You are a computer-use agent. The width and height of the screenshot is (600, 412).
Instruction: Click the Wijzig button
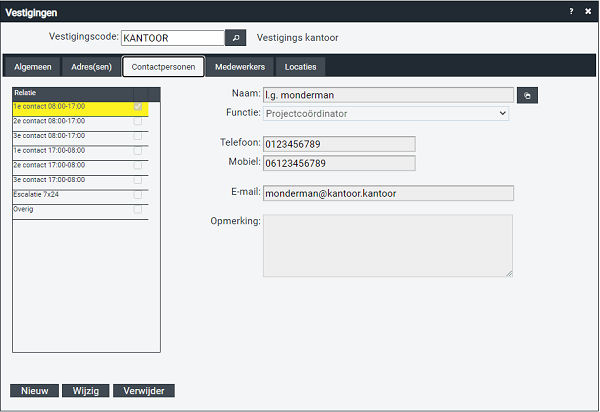tap(86, 391)
